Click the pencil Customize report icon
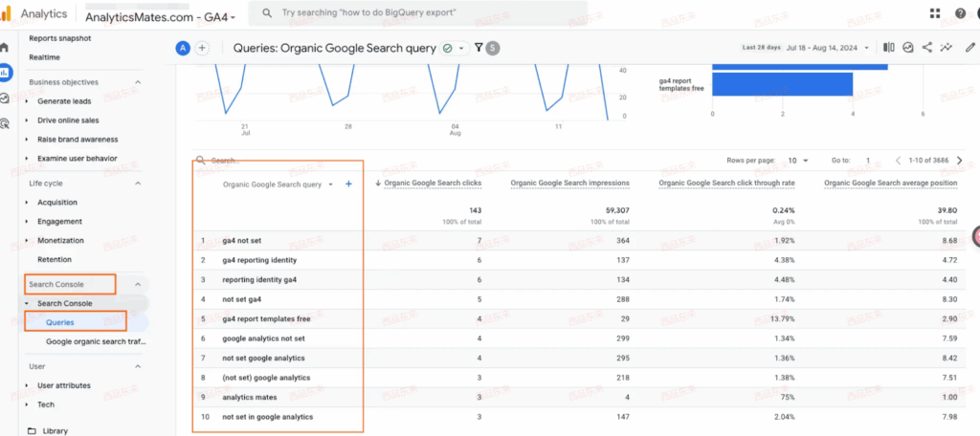This screenshot has width=980, height=436. (x=969, y=47)
